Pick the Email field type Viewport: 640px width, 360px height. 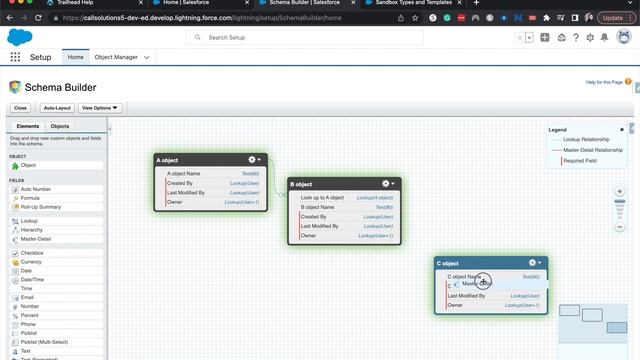coord(56,298)
